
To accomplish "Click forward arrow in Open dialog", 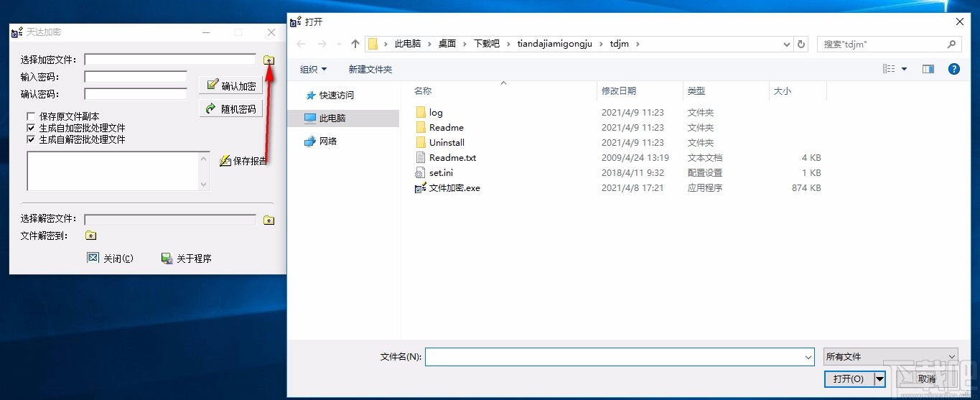I will [x=322, y=44].
